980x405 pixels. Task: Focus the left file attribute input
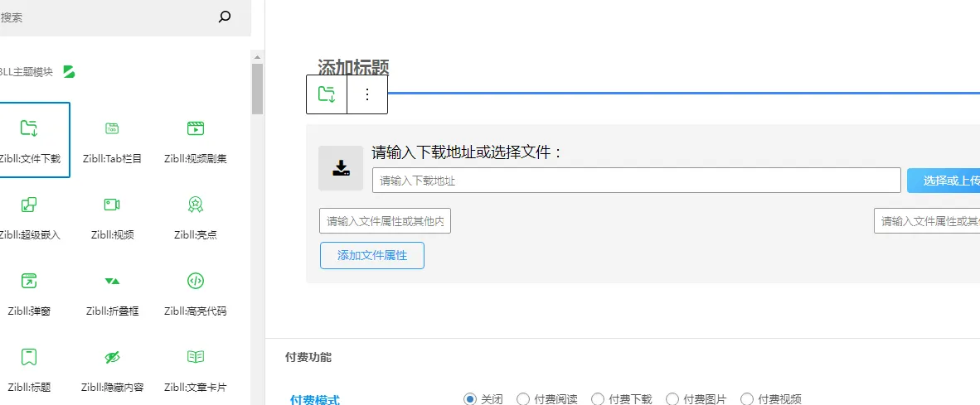(x=385, y=221)
